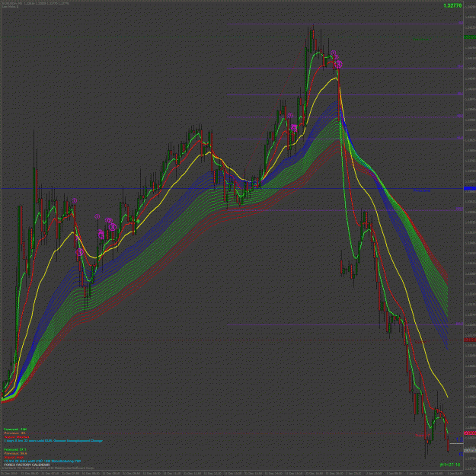Click the green 1.32776 price readout
The height and width of the screenshot is (476, 476).
[452, 5]
